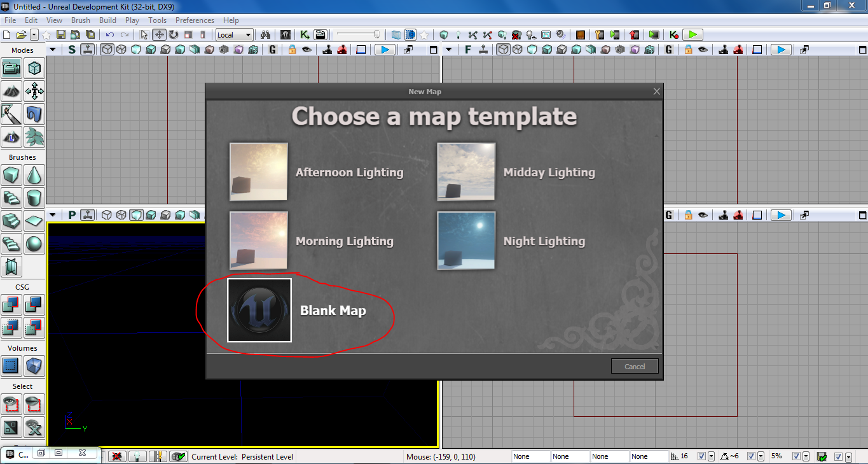Image resolution: width=868 pixels, height=464 pixels.
Task: Choose the Midday Lighting template
Action: tap(516, 172)
